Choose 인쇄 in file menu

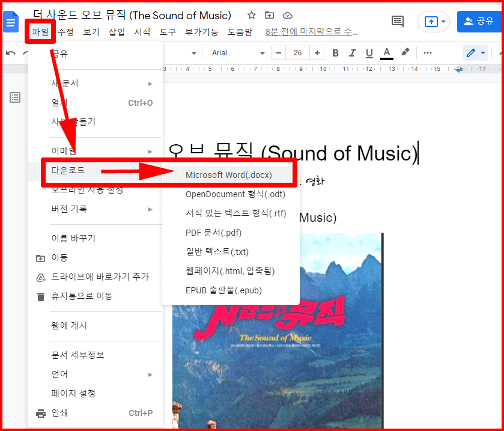click(96, 413)
